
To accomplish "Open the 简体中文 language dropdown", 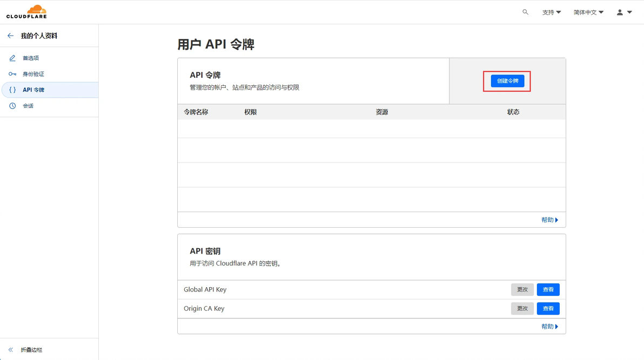I will [588, 12].
